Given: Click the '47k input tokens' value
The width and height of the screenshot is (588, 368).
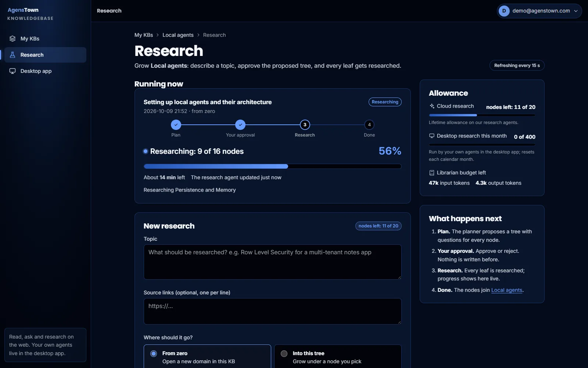Looking at the screenshot, I should 449,183.
